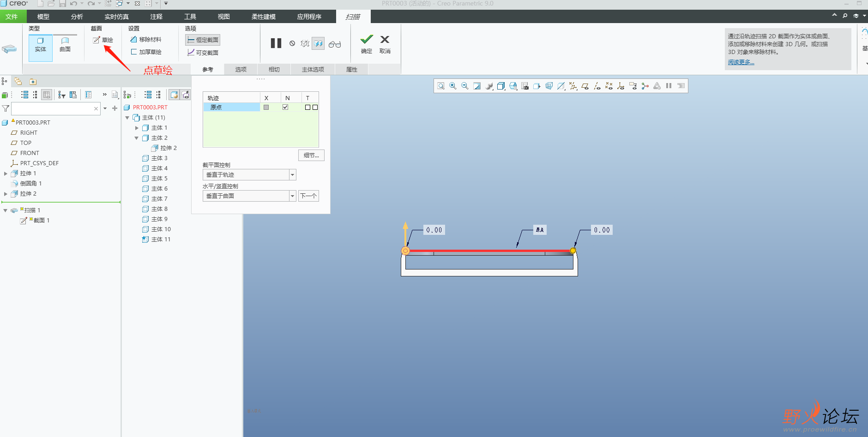Viewport: 868px width, 437px height.
Task: Check the X checkbox for 原点 trajectory
Action: coord(266,107)
